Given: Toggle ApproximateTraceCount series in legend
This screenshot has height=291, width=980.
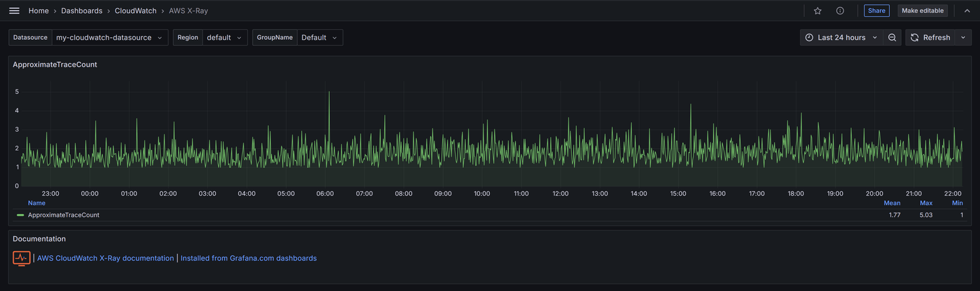Looking at the screenshot, I should (63, 215).
